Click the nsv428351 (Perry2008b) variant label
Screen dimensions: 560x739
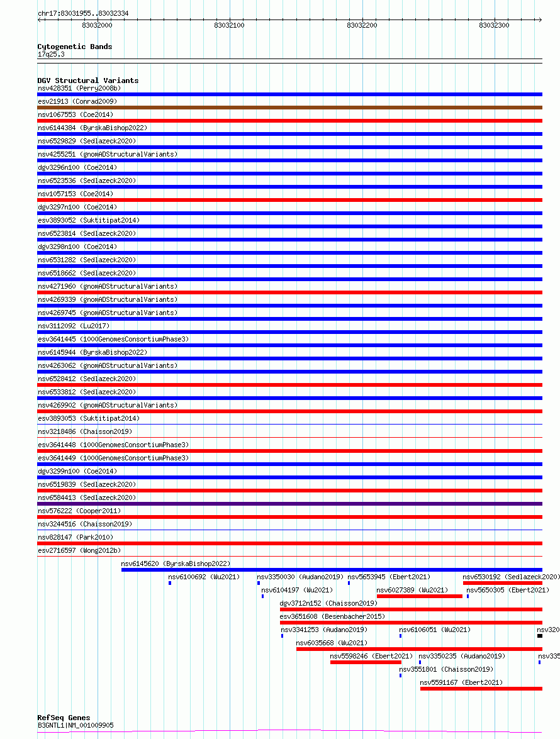(79, 88)
